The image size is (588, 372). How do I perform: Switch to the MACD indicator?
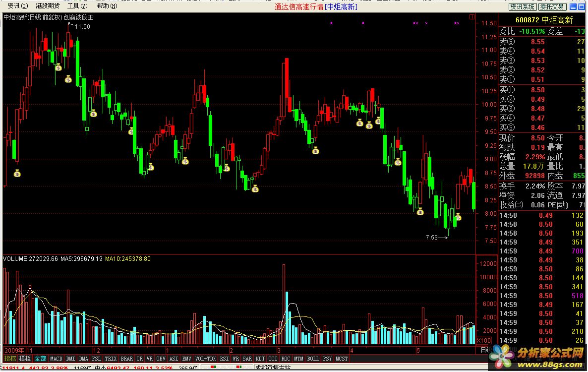[x=56, y=359]
